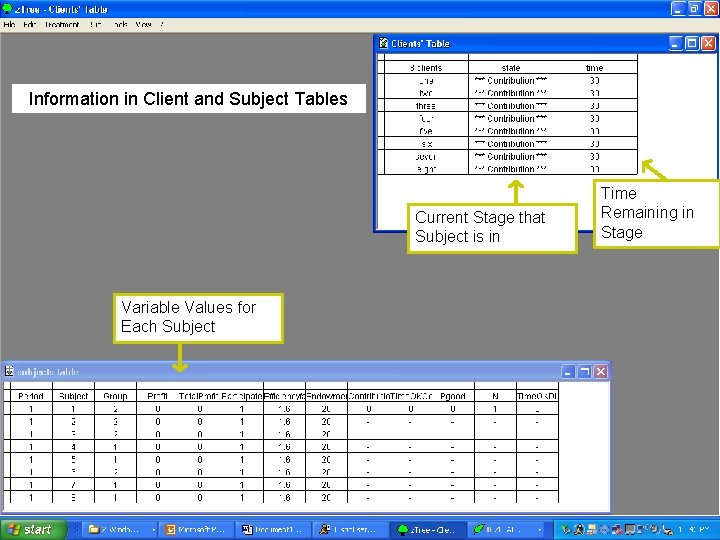The image size is (720, 540).
Task: Switch to Microsoft PowerPoint in taskbar
Action: [x=197, y=529]
